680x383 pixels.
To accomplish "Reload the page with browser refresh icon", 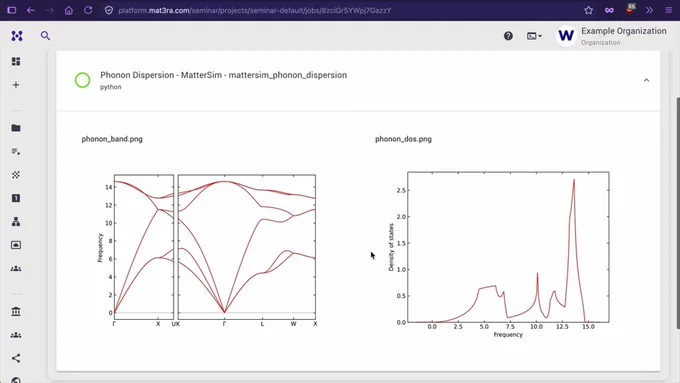I will [88, 10].
